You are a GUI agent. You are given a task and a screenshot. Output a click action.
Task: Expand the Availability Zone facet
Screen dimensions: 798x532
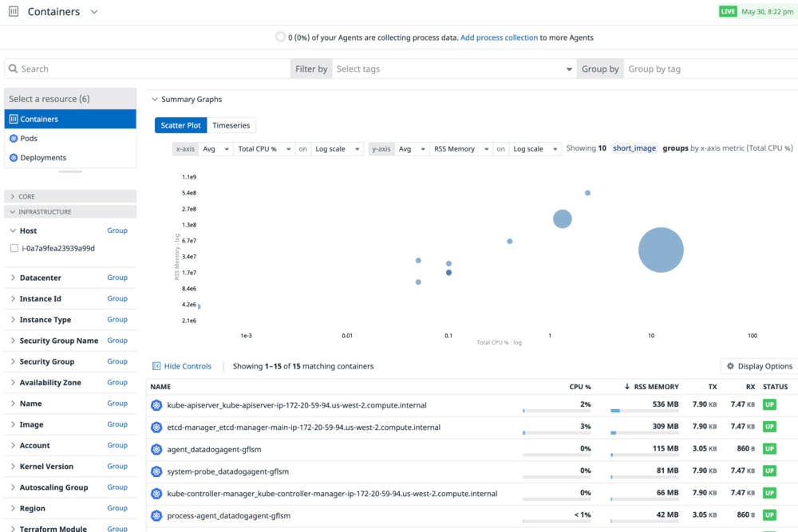click(x=14, y=383)
